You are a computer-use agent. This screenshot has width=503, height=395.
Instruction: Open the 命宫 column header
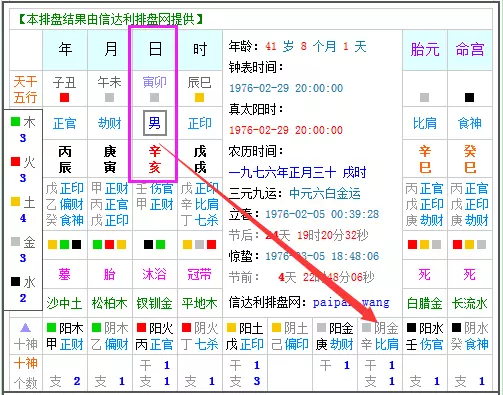pos(470,50)
